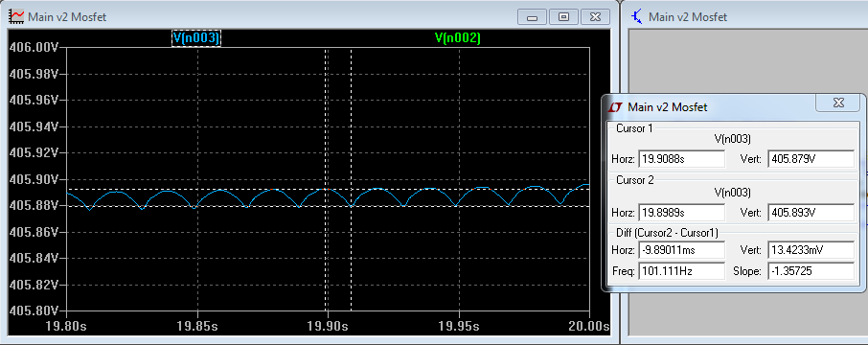
Task: Click the schematic transistor icon in right window
Action: point(636,16)
